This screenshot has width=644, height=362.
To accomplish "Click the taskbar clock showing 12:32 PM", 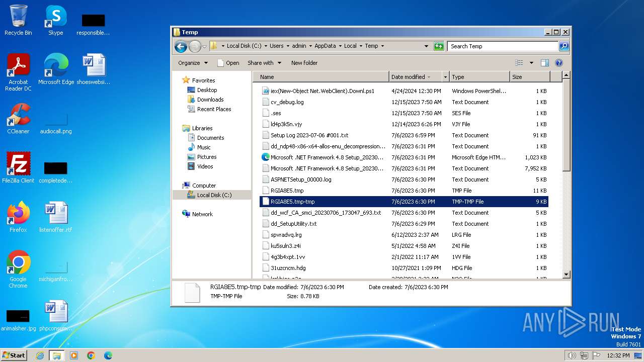I will 618,355.
